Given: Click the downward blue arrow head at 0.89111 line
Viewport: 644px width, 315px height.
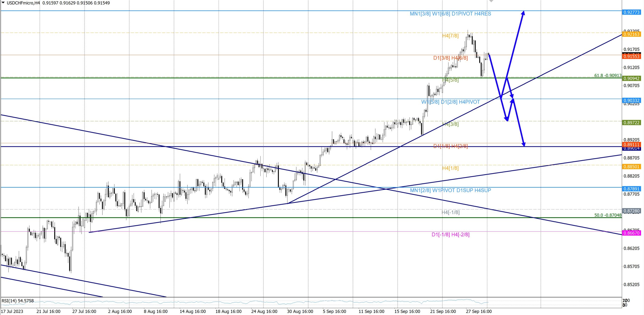Looking at the screenshot, I should click(524, 144).
